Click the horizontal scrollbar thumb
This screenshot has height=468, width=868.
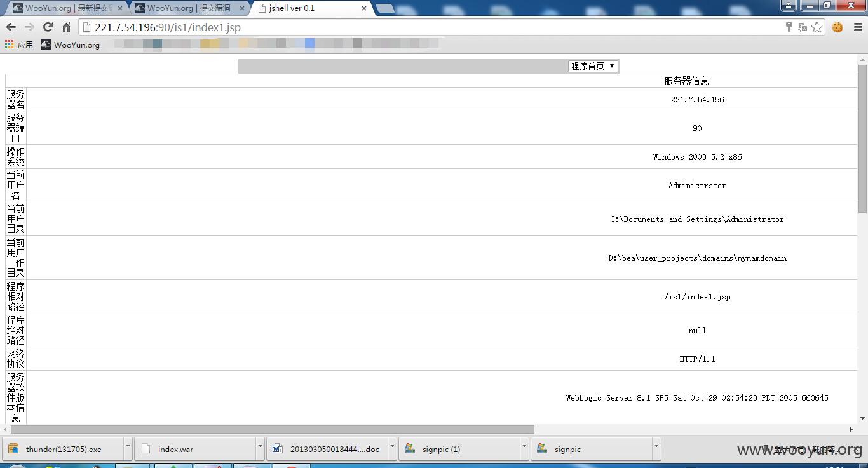272,429
